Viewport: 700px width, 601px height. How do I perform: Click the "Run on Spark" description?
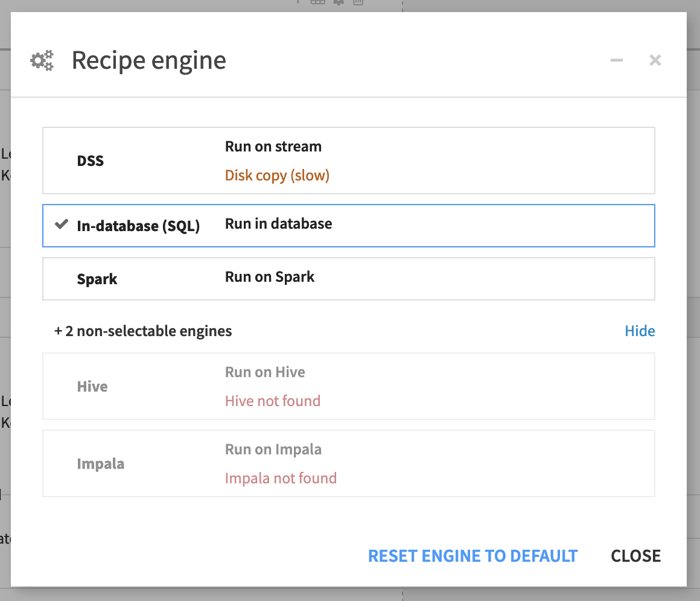click(x=270, y=277)
